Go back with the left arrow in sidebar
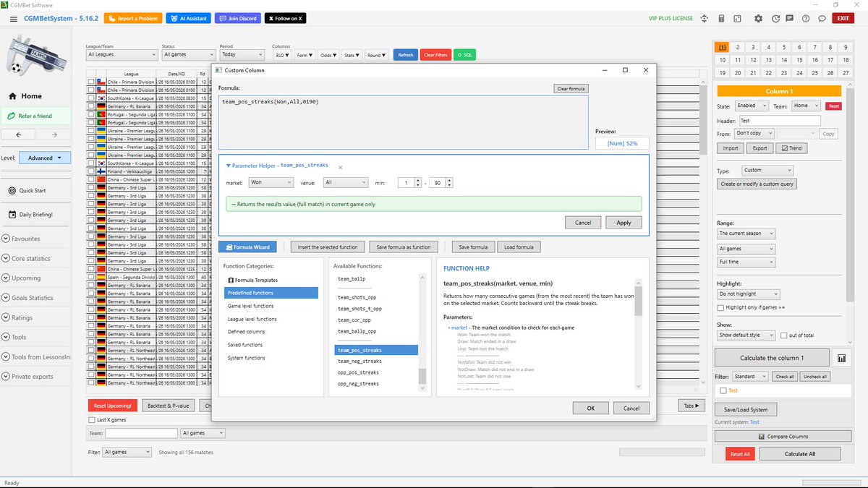868x488 pixels. [x=20, y=134]
